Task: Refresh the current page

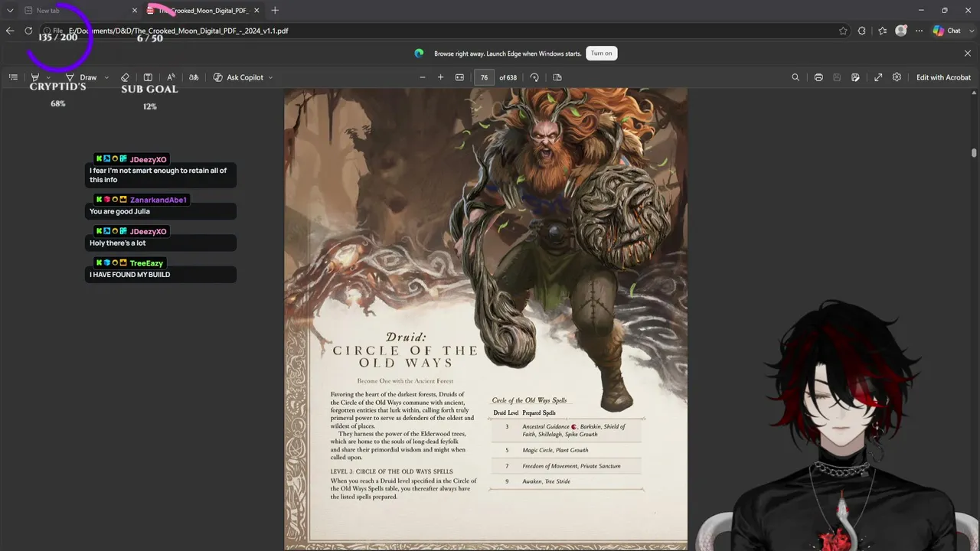Action: coord(28,31)
